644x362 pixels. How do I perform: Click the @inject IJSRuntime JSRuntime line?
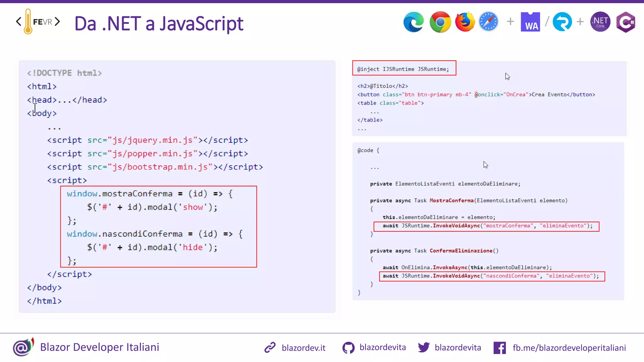point(403,69)
